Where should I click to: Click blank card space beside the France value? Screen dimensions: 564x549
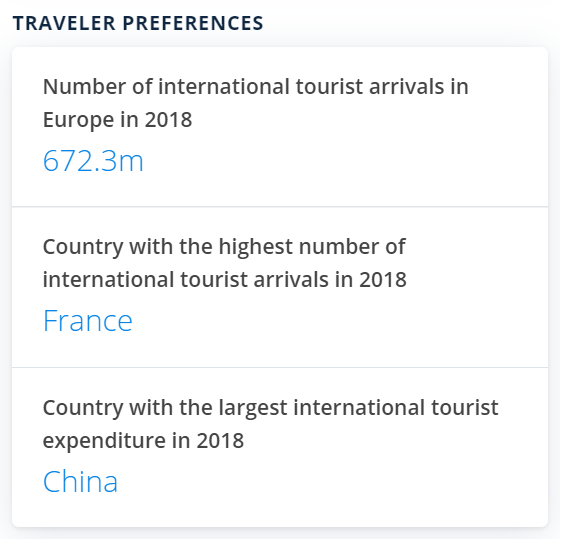pyautogui.click(x=338, y=321)
